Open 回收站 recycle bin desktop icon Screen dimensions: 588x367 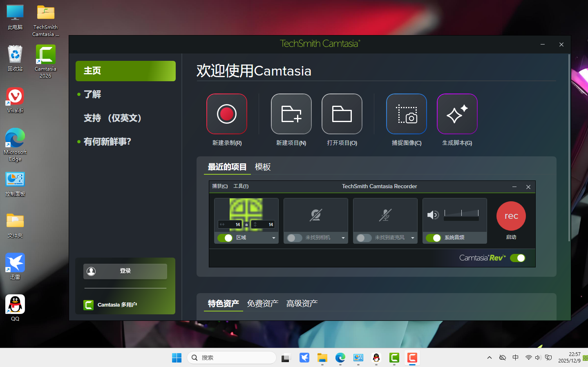(15, 58)
